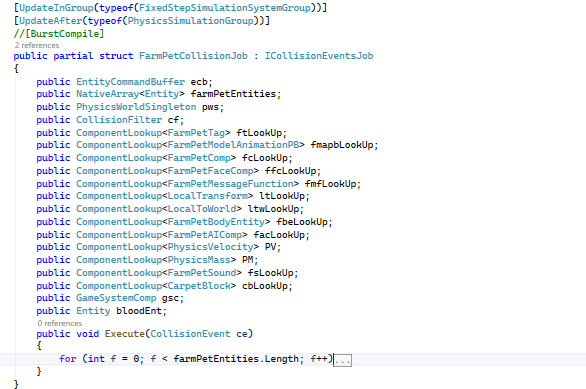Click the cf field name
This screenshot has width=586, height=389.
point(173,120)
